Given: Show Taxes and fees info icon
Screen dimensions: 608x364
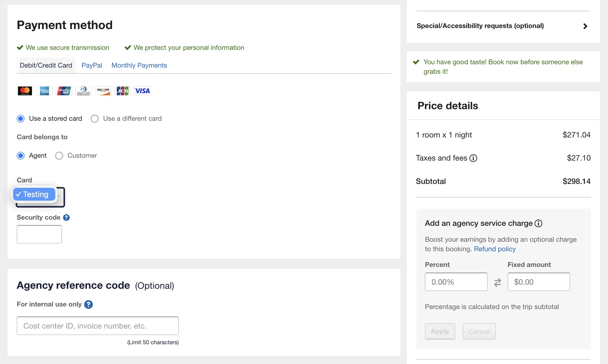Looking at the screenshot, I should [x=473, y=158].
